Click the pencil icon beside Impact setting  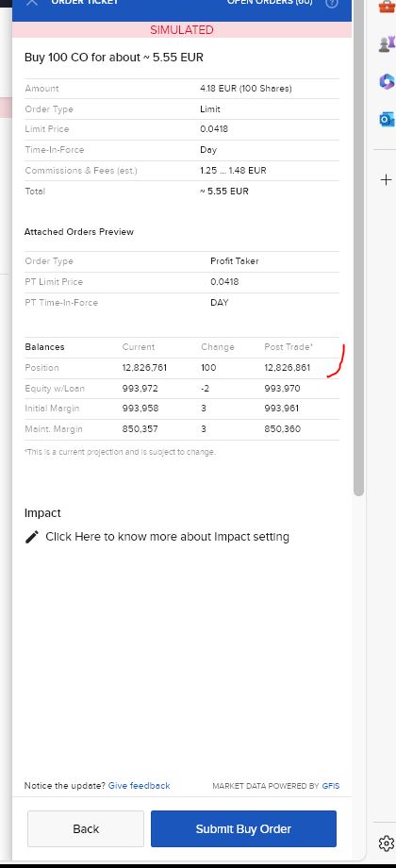(x=32, y=537)
